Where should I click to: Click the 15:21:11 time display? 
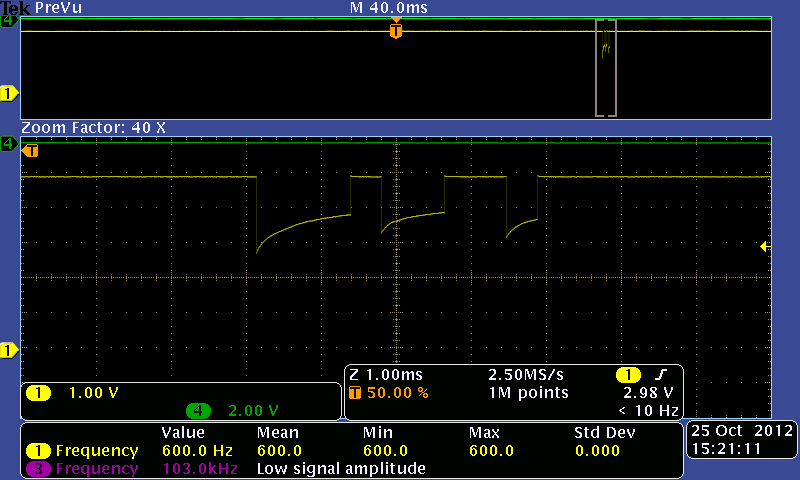point(727,449)
